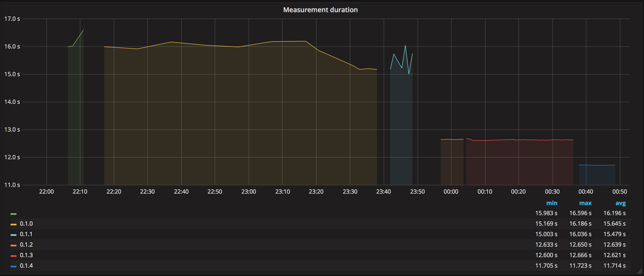Image resolution: width=644 pixels, height=276 pixels.
Task: Toggle visibility of the 0.1.1 series label
Action: [x=26, y=234]
